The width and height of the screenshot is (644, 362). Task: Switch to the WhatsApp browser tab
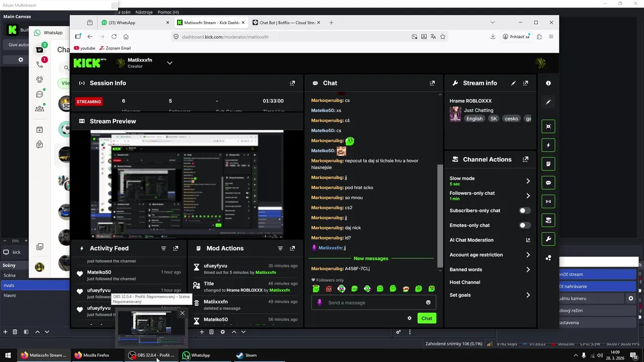(x=135, y=23)
